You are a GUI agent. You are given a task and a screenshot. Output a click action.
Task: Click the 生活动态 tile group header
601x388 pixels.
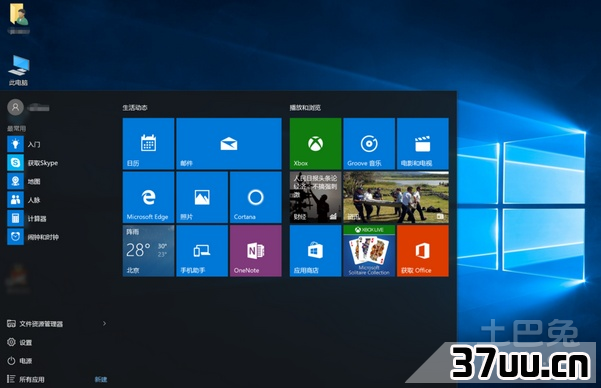tap(135, 108)
